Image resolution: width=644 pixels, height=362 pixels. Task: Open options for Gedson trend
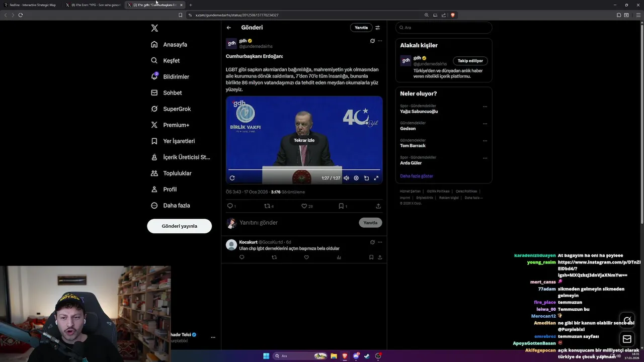point(485,124)
